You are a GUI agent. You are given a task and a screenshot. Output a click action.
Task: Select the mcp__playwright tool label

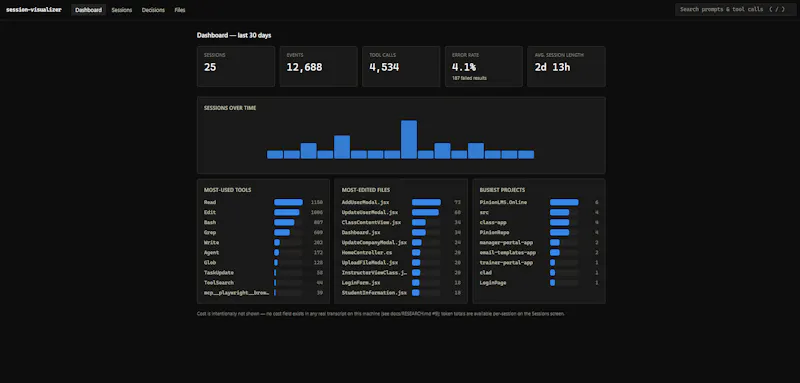pos(237,293)
